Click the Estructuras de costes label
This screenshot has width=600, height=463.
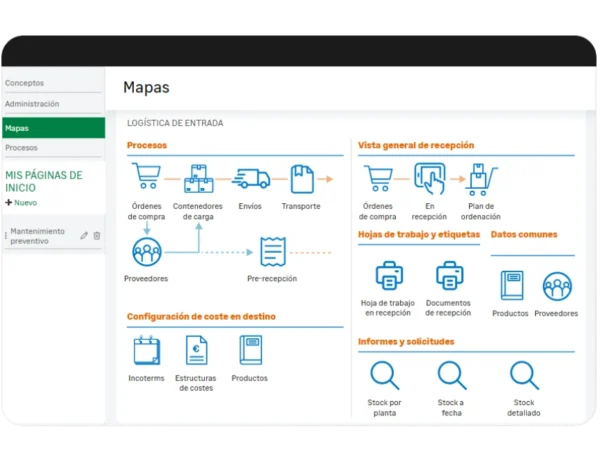pyautogui.click(x=196, y=383)
